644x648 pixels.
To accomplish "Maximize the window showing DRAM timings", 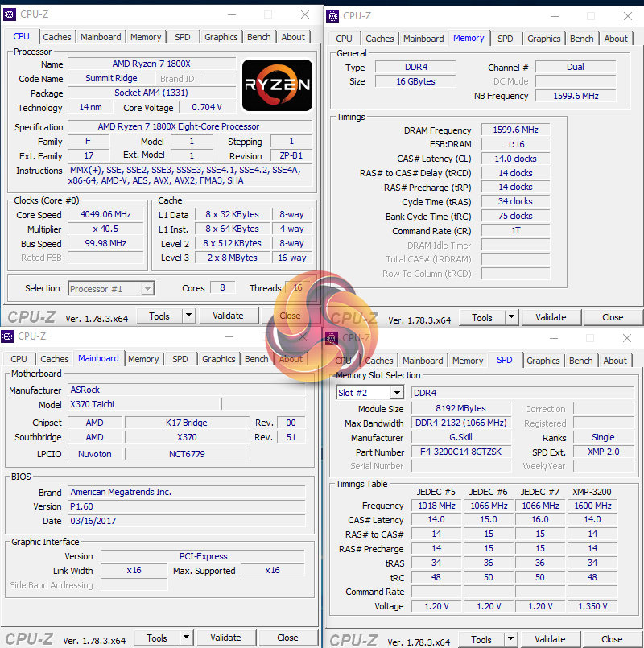I will pyautogui.click(x=590, y=15).
